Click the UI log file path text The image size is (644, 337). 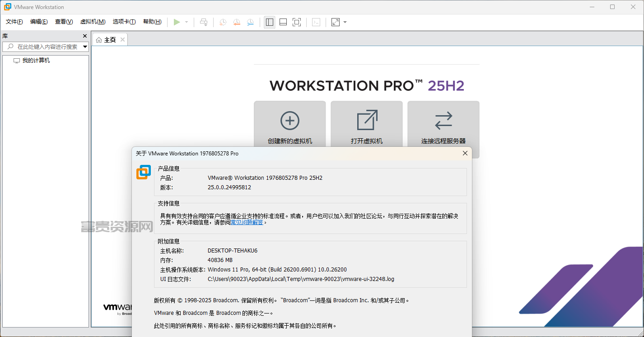coord(301,279)
